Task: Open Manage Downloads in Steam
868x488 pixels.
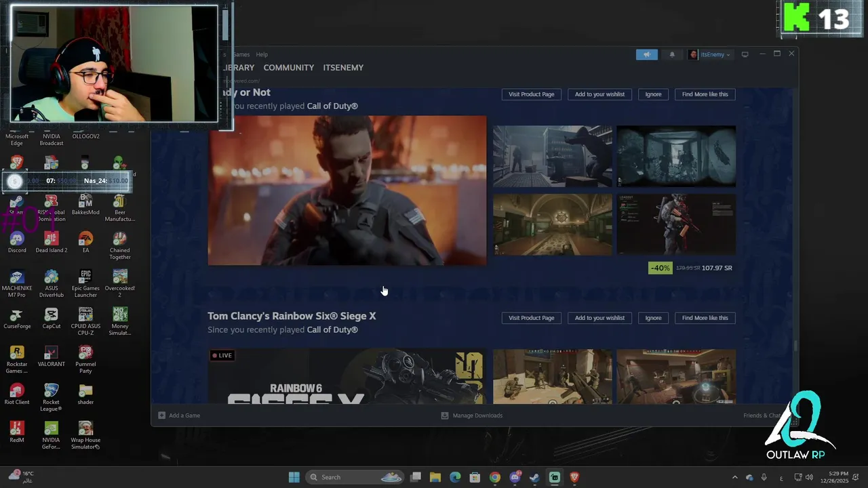Action: 472,415
